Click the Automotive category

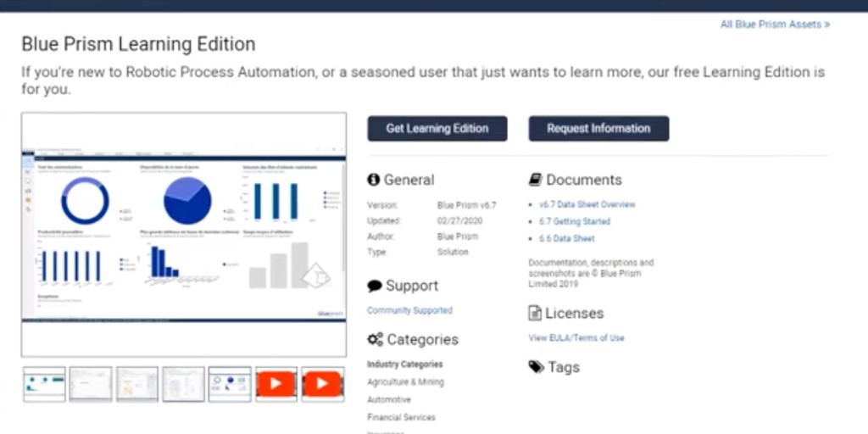pyautogui.click(x=388, y=400)
